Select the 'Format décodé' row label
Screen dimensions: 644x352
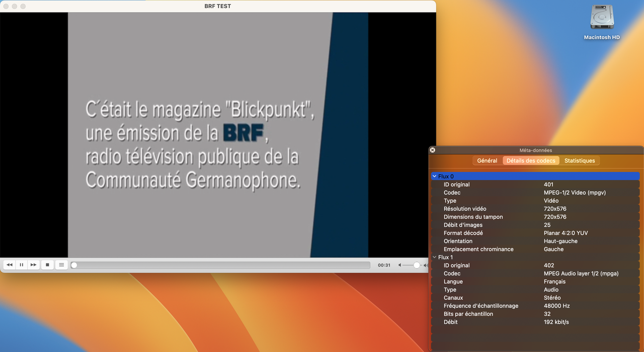463,233
